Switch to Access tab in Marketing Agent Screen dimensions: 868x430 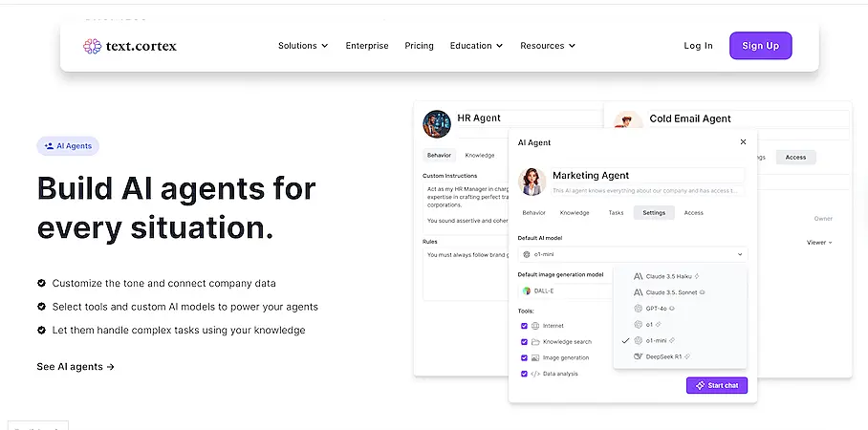[x=694, y=212]
